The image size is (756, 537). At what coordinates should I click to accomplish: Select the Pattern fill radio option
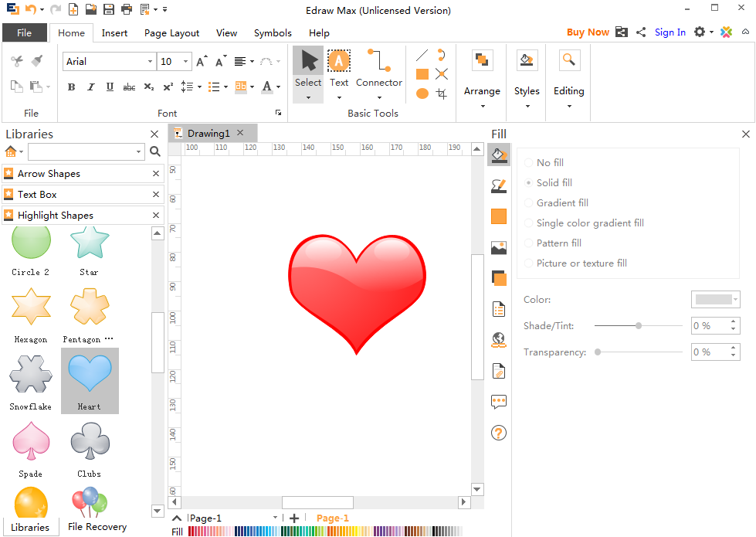pyautogui.click(x=528, y=243)
